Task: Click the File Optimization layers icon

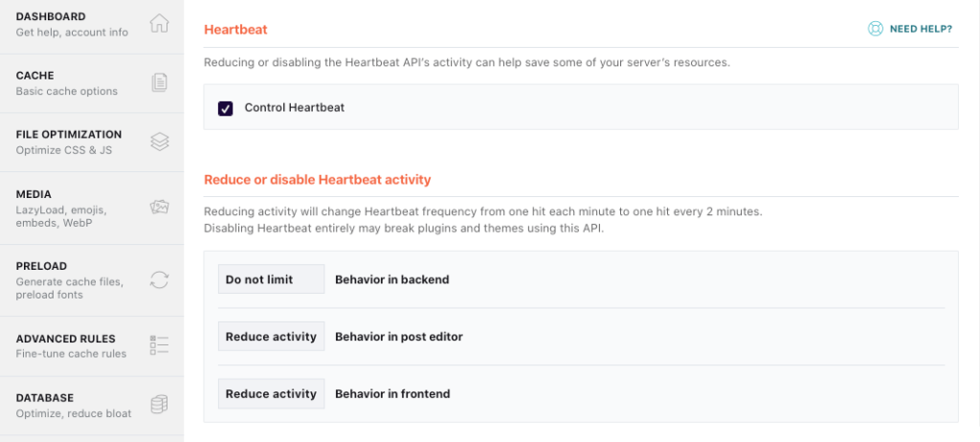Action: 160,142
